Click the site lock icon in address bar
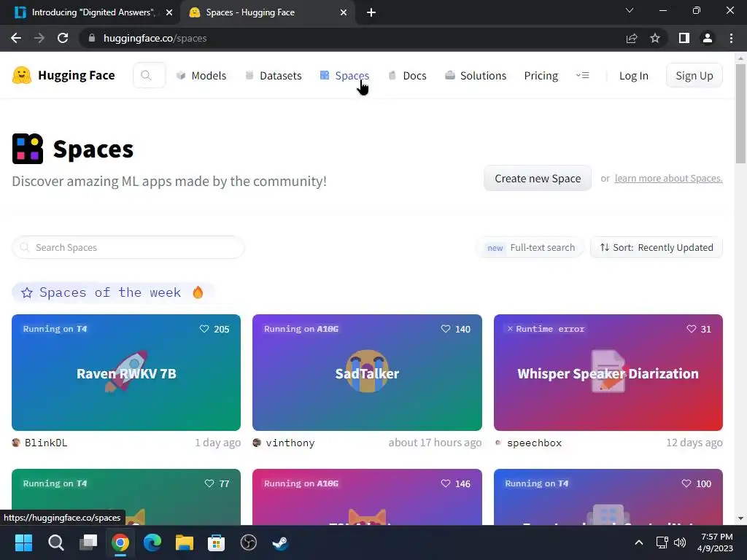This screenshot has height=560, width=747. 92,38
